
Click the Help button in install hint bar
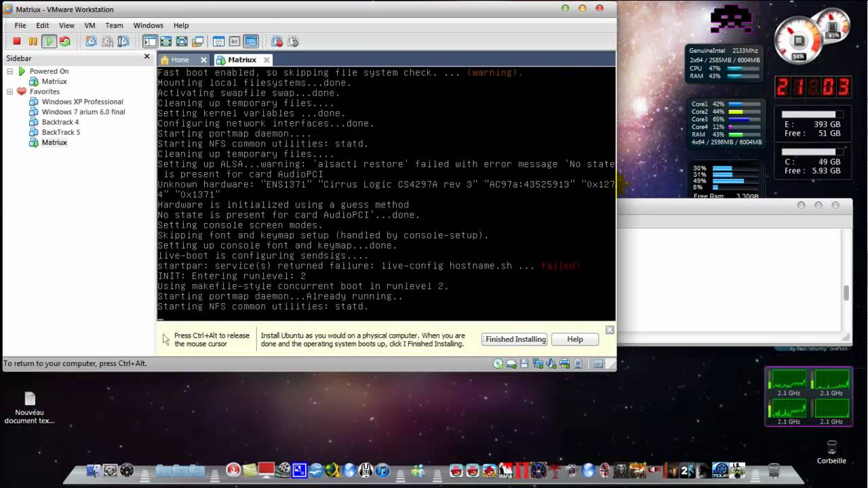(x=575, y=339)
